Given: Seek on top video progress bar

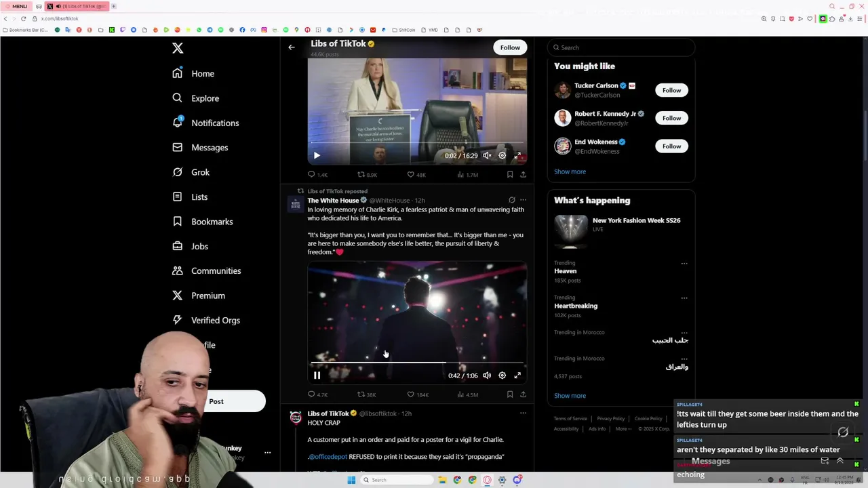Looking at the screenshot, I should tap(417, 143).
